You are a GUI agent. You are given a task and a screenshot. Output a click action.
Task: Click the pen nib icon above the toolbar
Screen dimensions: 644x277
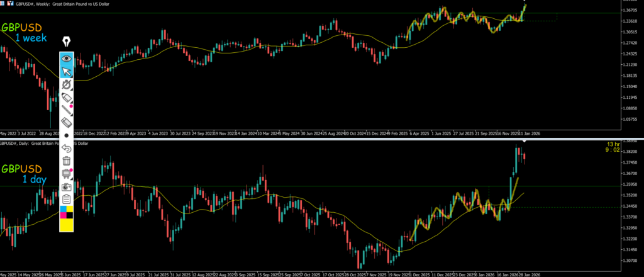point(67,42)
